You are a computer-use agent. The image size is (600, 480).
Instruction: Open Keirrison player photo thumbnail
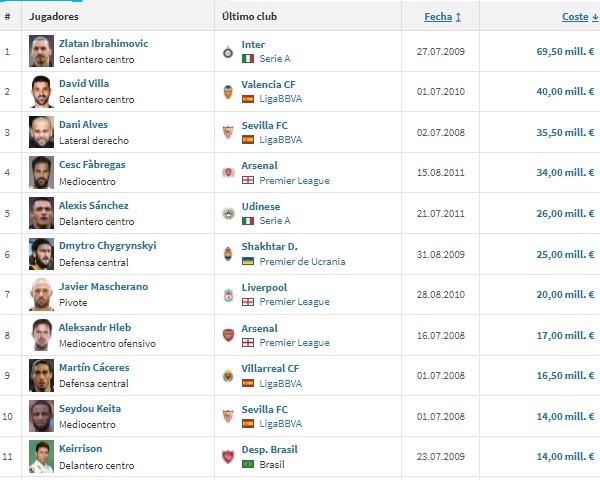pos(41,456)
